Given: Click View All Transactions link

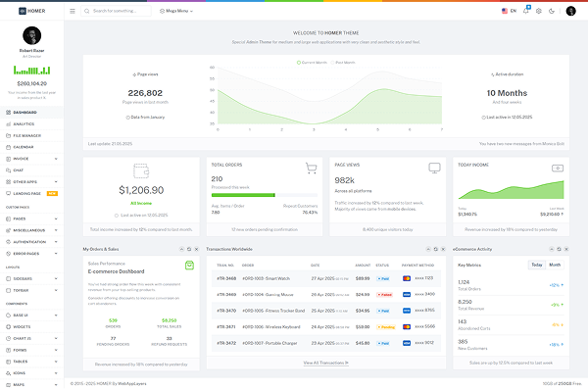Looking at the screenshot, I should (x=326, y=364).
